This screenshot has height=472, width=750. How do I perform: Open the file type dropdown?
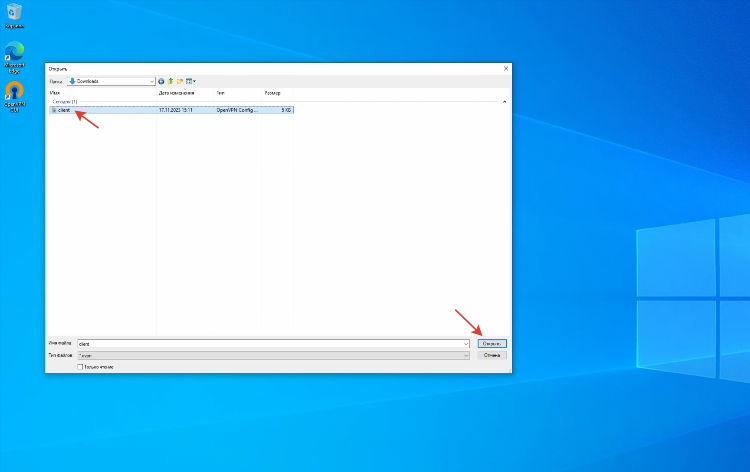pos(273,355)
